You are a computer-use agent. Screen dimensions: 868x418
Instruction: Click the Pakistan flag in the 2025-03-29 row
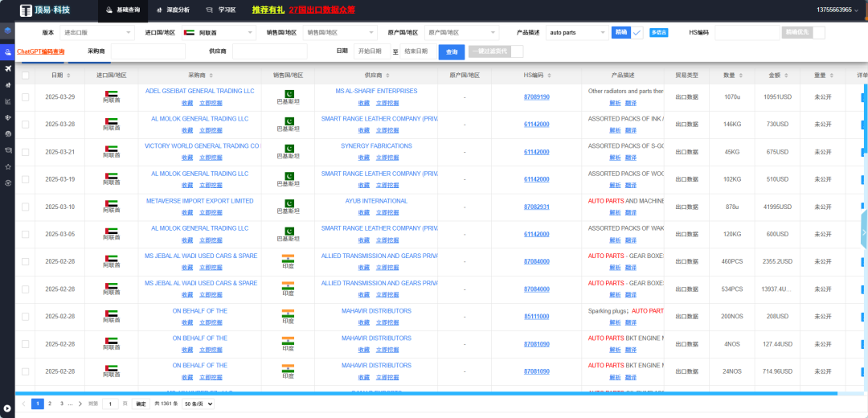[289, 93]
